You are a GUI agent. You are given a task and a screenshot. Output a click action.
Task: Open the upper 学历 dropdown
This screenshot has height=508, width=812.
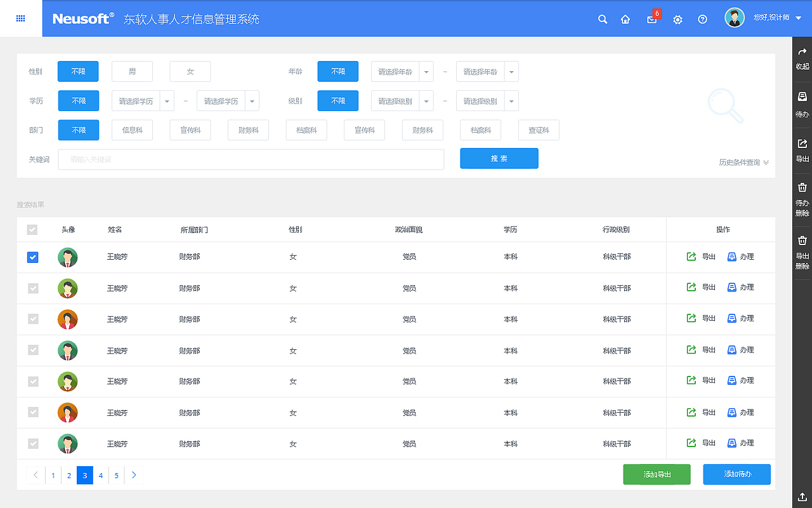tap(228, 101)
